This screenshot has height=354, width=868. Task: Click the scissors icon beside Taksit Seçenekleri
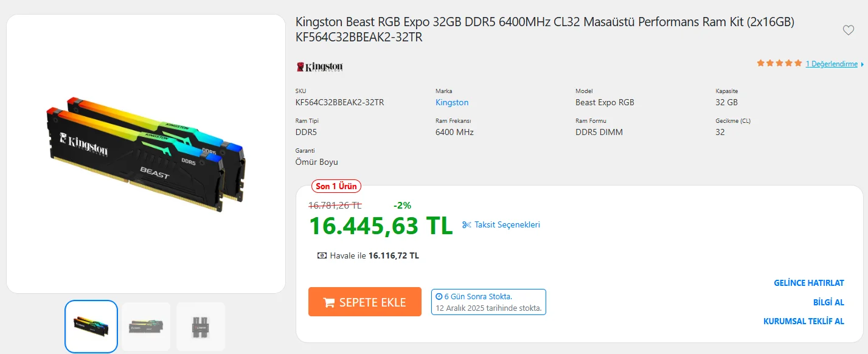[467, 225]
